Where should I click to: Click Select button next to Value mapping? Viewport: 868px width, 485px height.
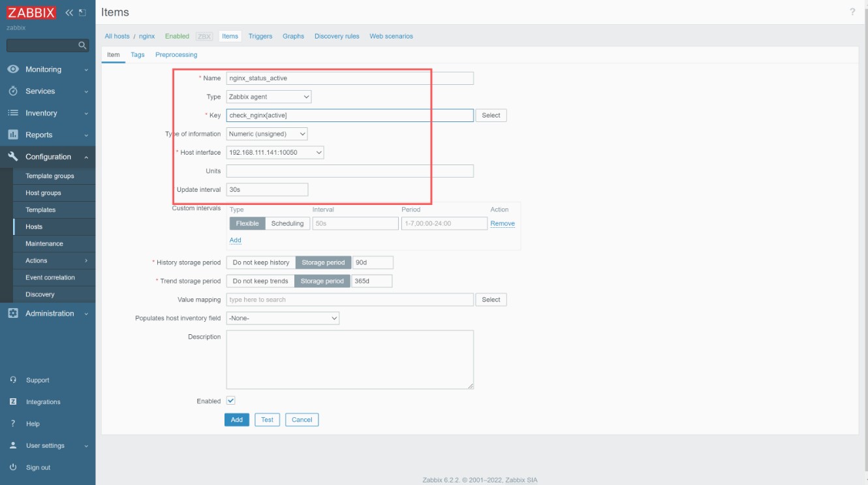tap(491, 300)
